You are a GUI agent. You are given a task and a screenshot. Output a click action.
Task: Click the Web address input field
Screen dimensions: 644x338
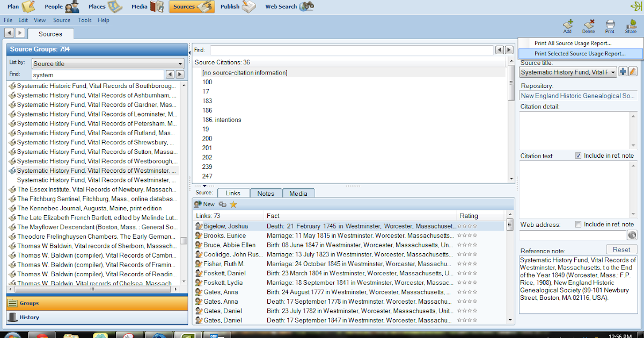pos(573,235)
